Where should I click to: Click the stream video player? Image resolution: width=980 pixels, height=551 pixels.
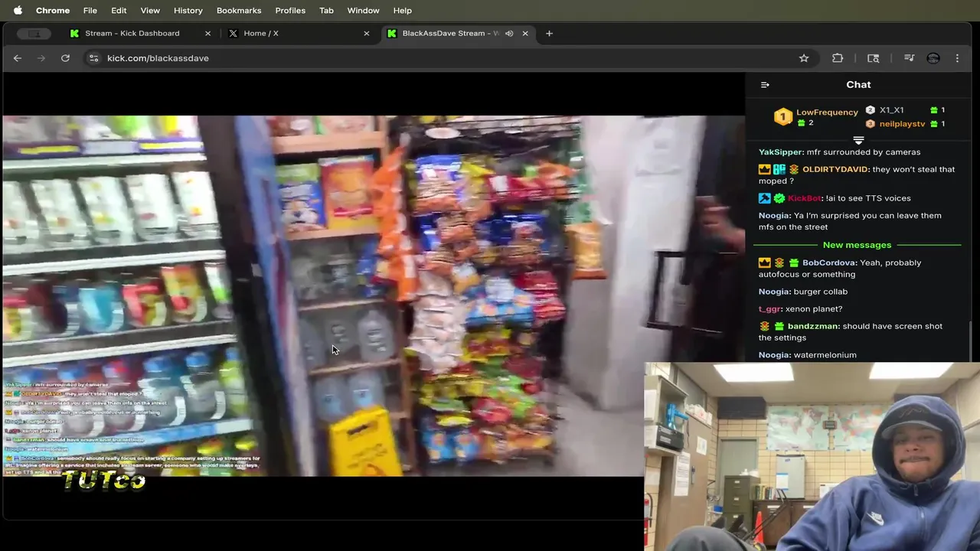click(x=373, y=296)
